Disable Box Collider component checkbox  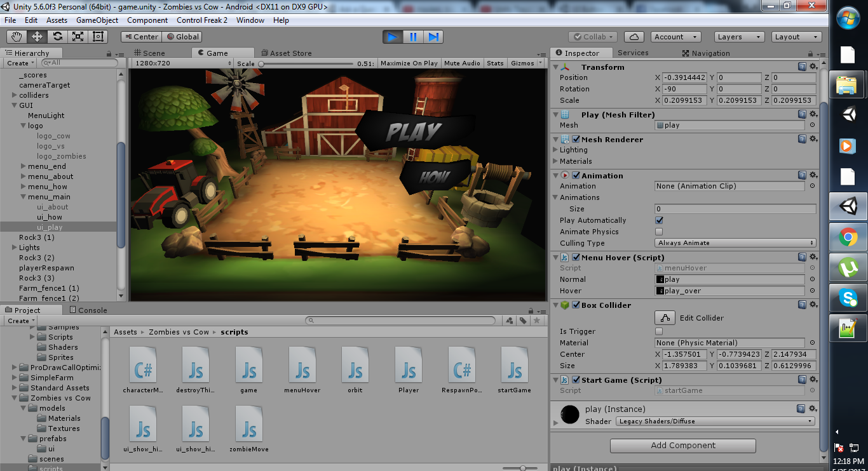click(x=576, y=305)
